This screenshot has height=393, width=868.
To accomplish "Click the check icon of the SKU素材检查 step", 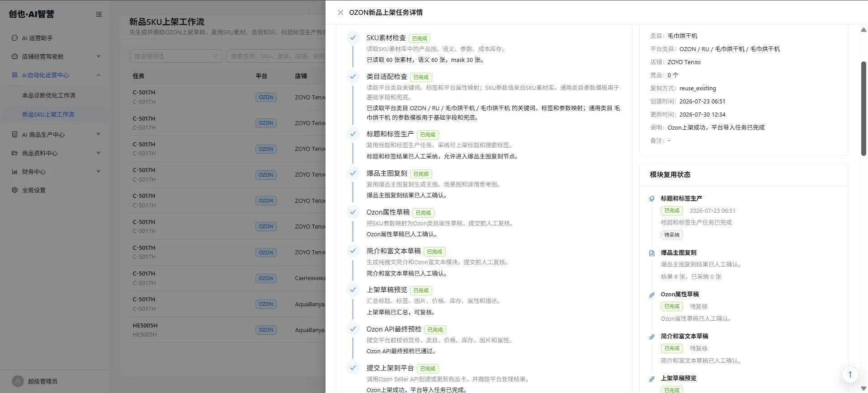I will [x=353, y=37].
